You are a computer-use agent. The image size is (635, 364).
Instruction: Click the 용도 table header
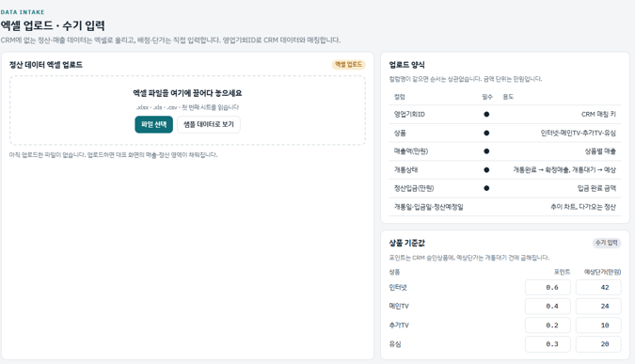(508, 97)
